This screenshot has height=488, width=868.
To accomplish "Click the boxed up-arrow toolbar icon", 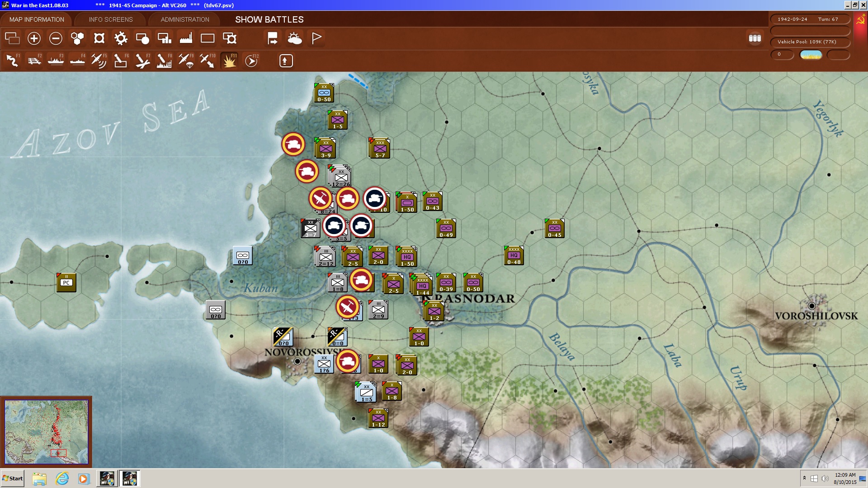I will [286, 61].
